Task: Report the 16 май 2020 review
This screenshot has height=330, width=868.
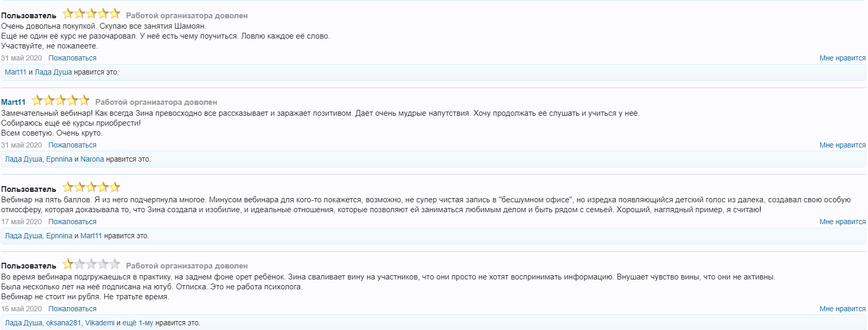Action: pos(72,309)
